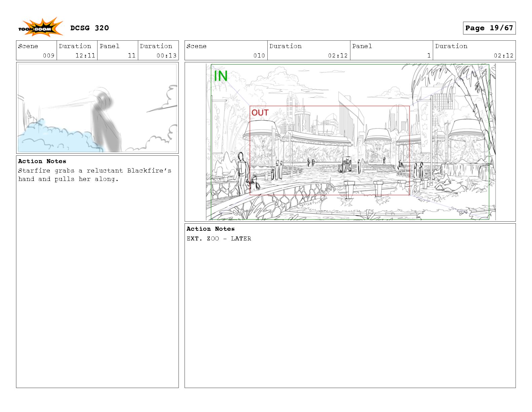The width and height of the screenshot is (532, 412).
Task: Open the Scene 010 zoo panel thumbnail
Action: [350, 142]
